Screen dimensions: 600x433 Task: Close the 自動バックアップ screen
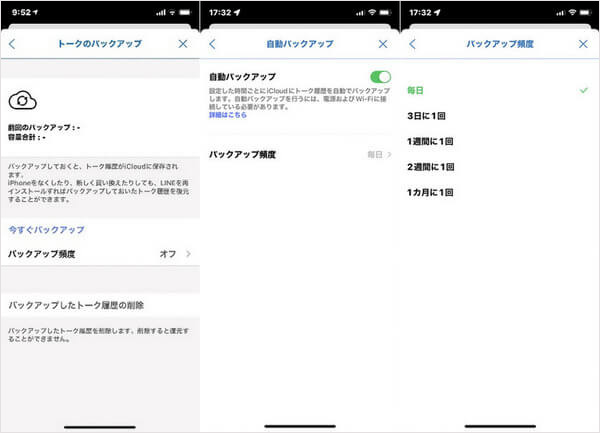point(383,44)
